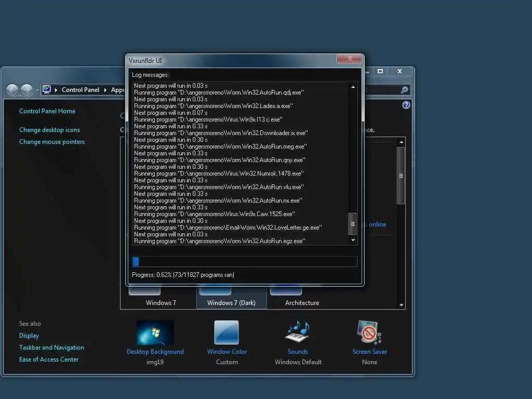
Task: Open the Display link under See also
Action: tap(29, 335)
